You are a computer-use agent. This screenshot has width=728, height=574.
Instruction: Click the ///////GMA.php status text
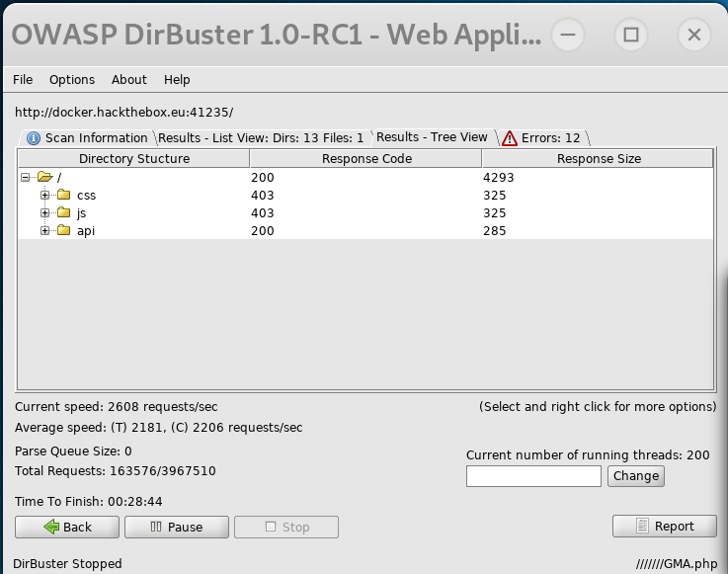pos(677,564)
